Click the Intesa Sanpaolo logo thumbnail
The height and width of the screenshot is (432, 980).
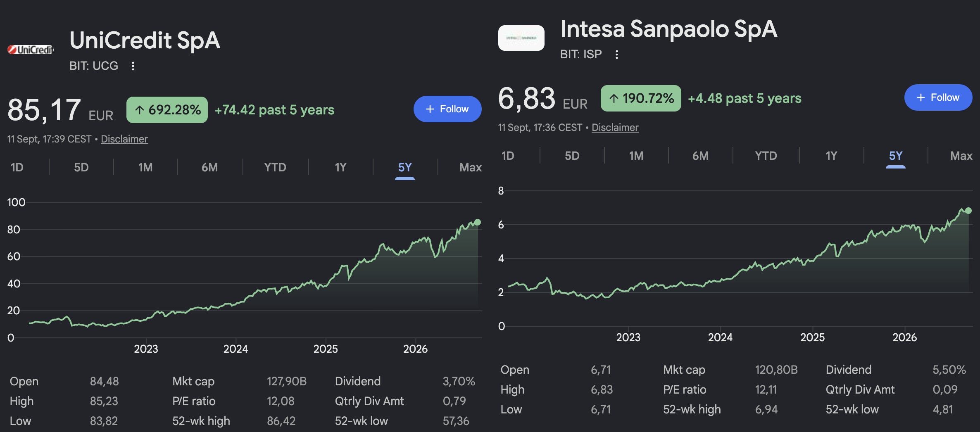pos(521,38)
